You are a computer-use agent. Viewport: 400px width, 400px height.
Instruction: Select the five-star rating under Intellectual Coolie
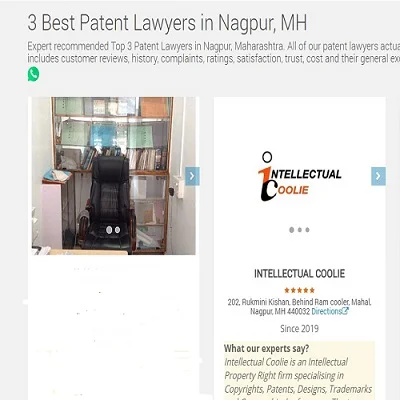coord(299,290)
